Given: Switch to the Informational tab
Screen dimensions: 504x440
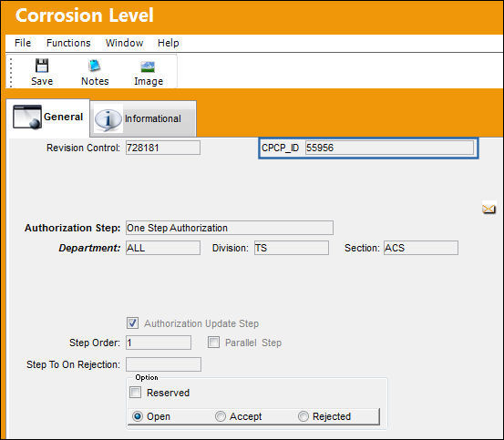Looking at the screenshot, I should (x=143, y=118).
